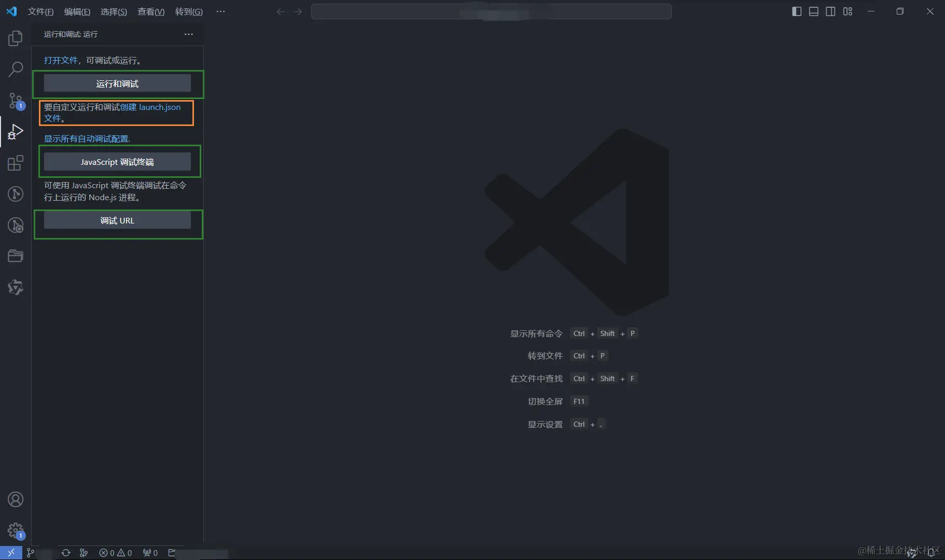The width and height of the screenshot is (945, 560).
Task: Open the 选择(S) menu
Action: tap(114, 11)
